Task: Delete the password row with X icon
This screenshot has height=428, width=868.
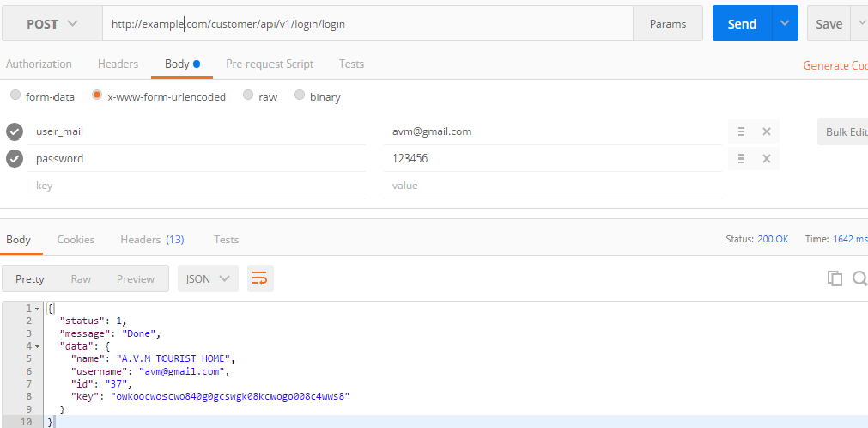Action: tap(766, 159)
